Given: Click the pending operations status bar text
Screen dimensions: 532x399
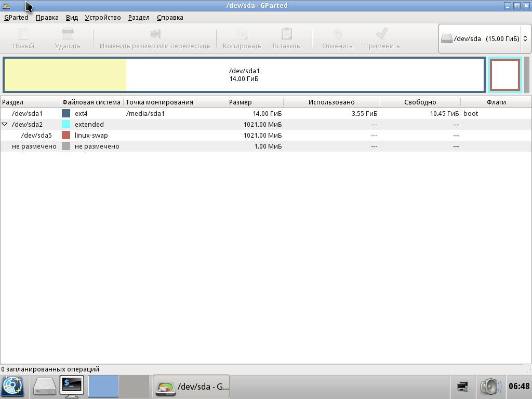Looking at the screenshot, I should tap(50, 369).
